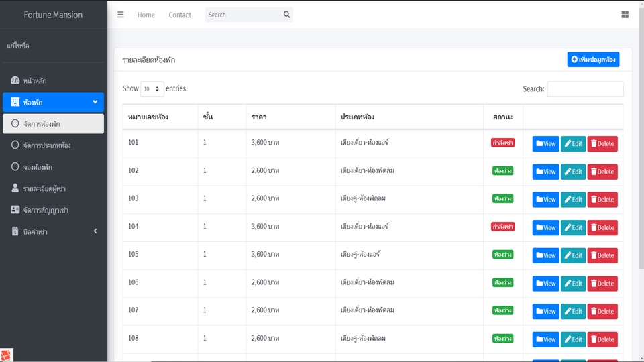Click the 3,600 บาท price in room 105 row
The width and height of the screenshot is (644, 362).
click(265, 254)
